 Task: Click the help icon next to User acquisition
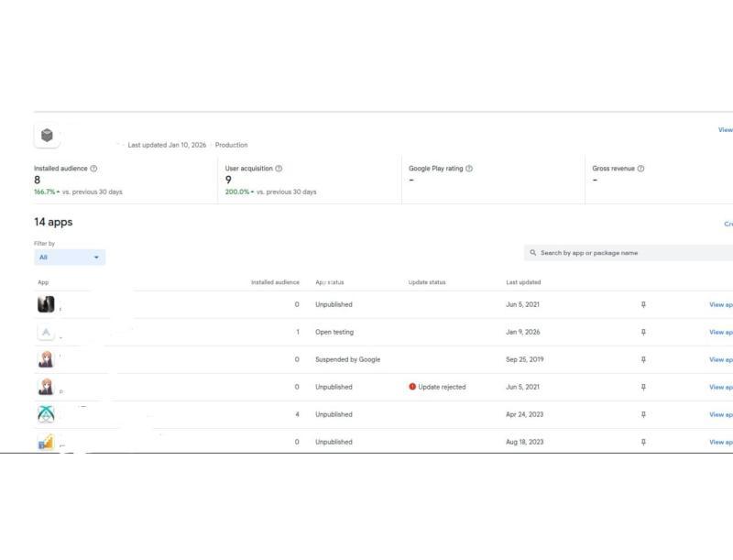(279, 169)
